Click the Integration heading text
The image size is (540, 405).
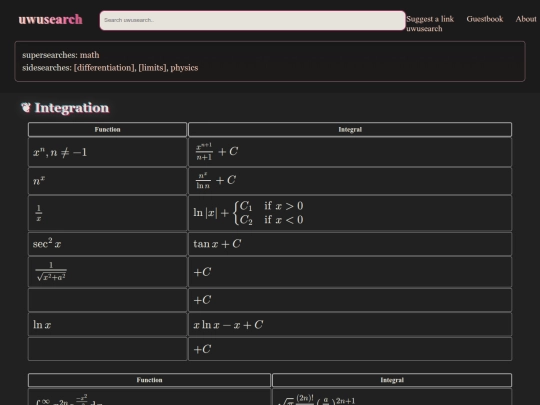(x=72, y=108)
